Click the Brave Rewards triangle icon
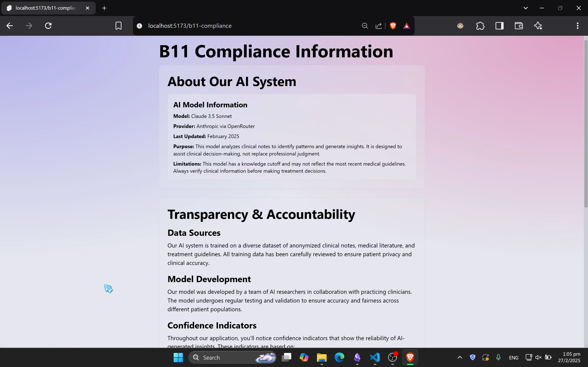Screen dimensions: 588x367 coord(407,26)
